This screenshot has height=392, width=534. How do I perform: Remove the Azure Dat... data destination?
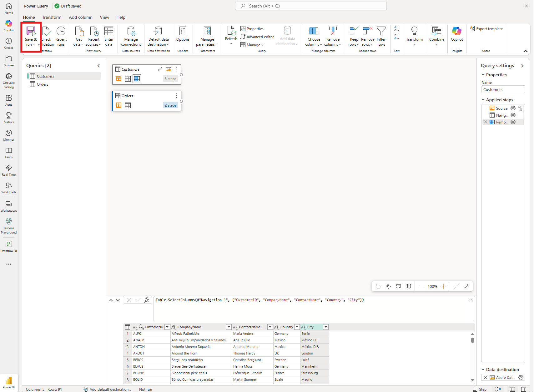pos(486,377)
